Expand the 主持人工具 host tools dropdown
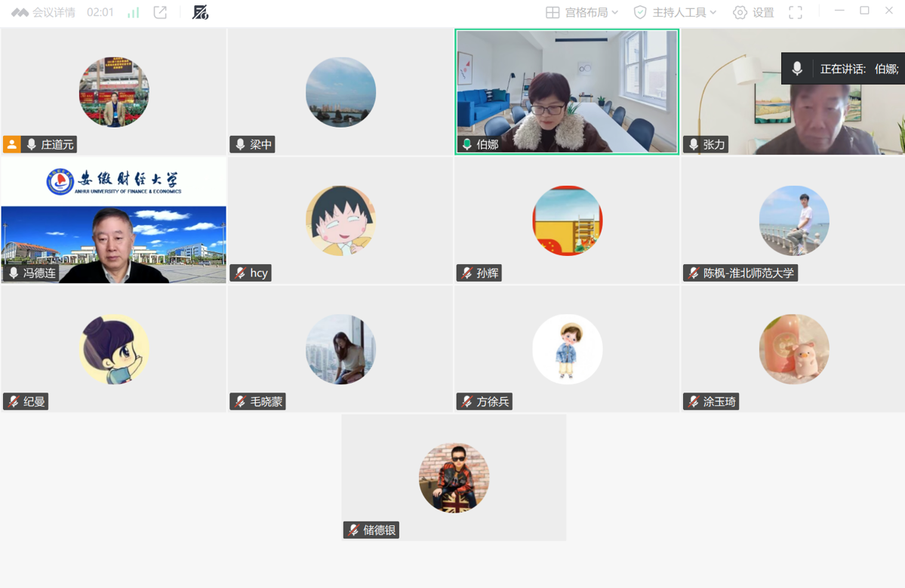Viewport: 905px width, 588px height. click(x=675, y=13)
